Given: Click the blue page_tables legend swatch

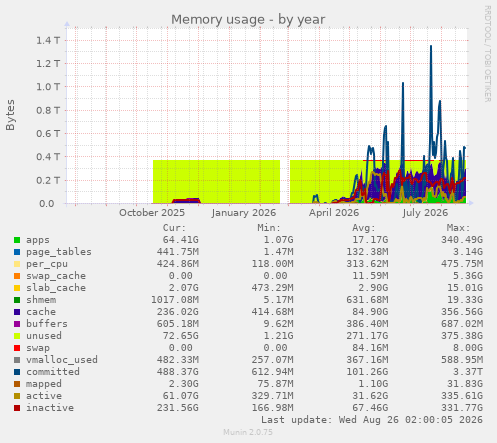Looking at the screenshot, I should 17,252.
